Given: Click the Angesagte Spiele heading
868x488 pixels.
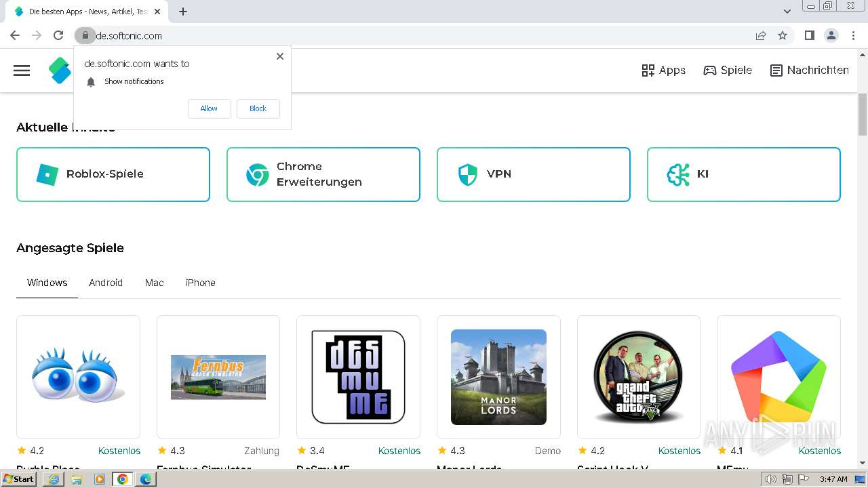Looking at the screenshot, I should (71, 248).
